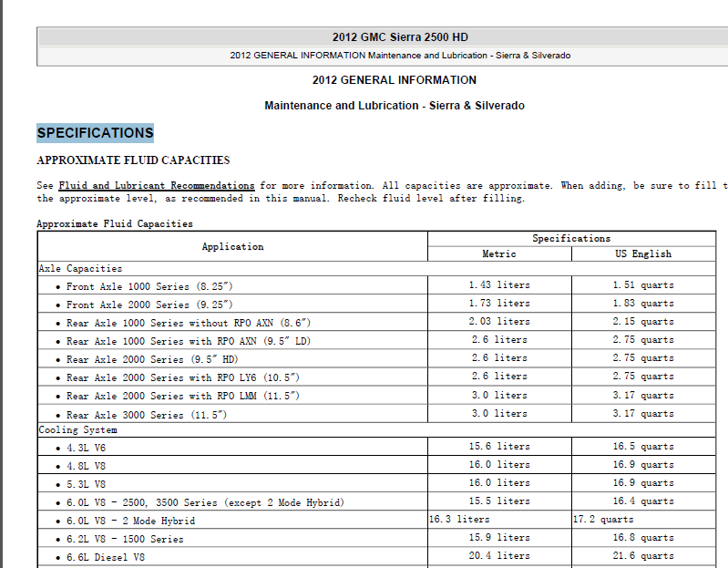728x568 pixels.
Task: Click the 2.03 liters value
Action: tap(499, 321)
